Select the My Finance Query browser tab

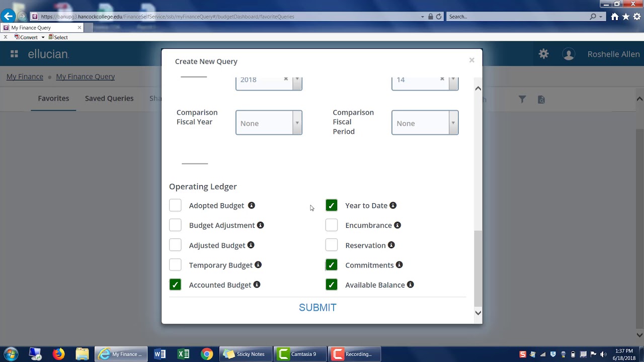43,28
